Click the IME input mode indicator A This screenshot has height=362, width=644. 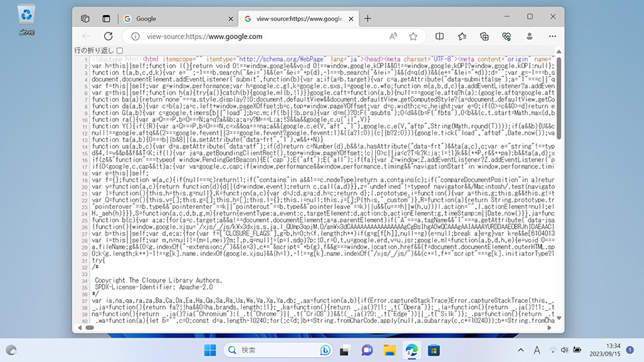click(537, 350)
